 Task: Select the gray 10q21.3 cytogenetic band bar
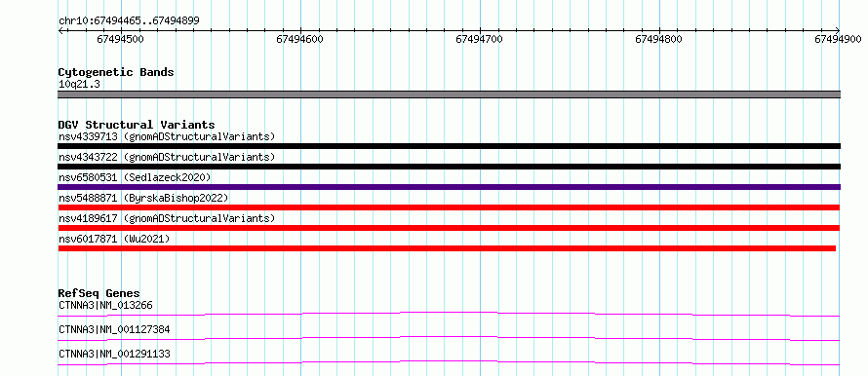click(x=449, y=94)
